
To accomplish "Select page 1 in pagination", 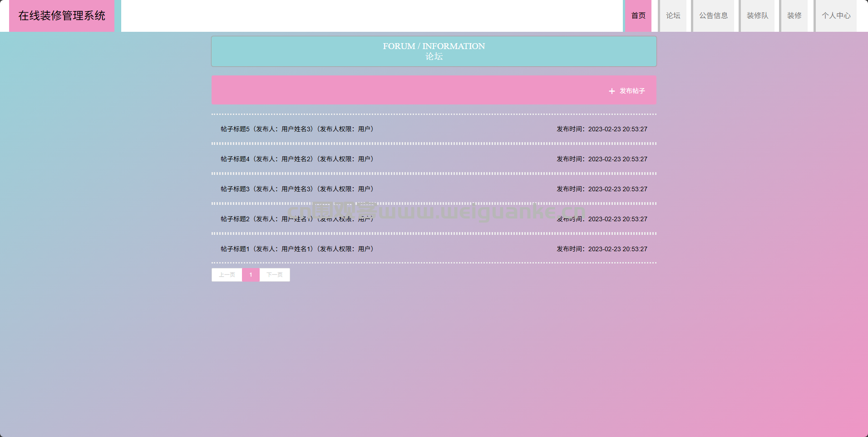I will (251, 275).
